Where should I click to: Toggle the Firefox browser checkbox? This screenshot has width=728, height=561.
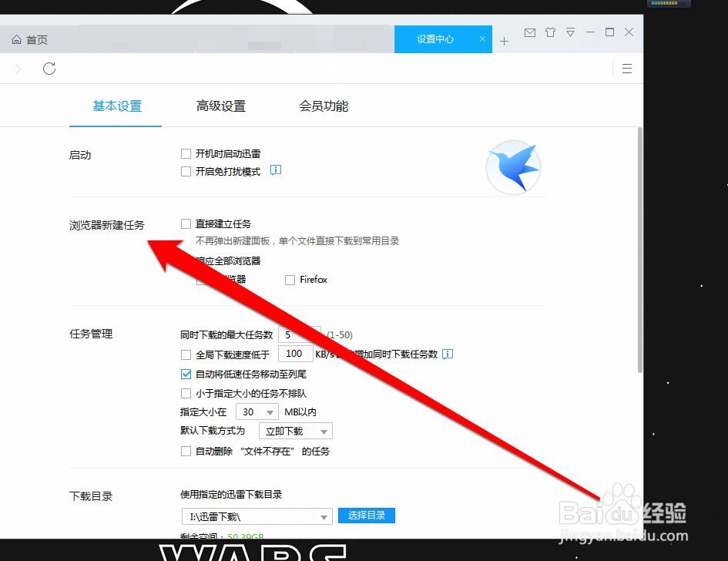pos(290,280)
